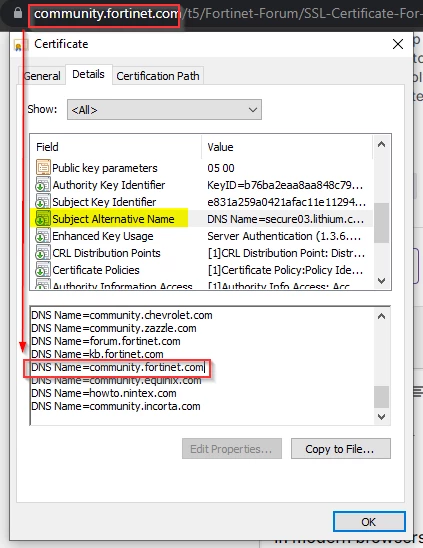
Task: Click value '[1]CRL Distribution Point: Distr...'
Action: [x=286, y=253]
